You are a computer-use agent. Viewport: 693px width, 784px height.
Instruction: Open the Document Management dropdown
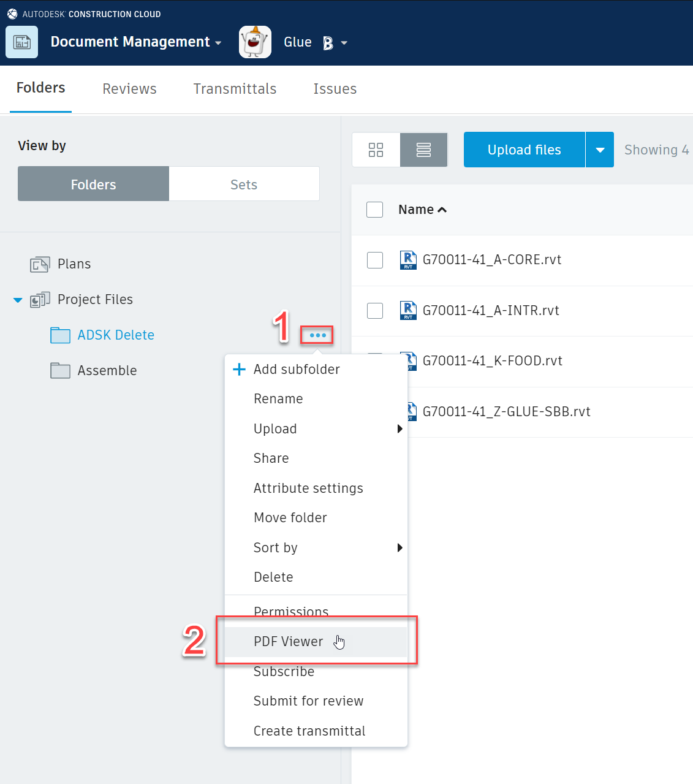click(219, 42)
